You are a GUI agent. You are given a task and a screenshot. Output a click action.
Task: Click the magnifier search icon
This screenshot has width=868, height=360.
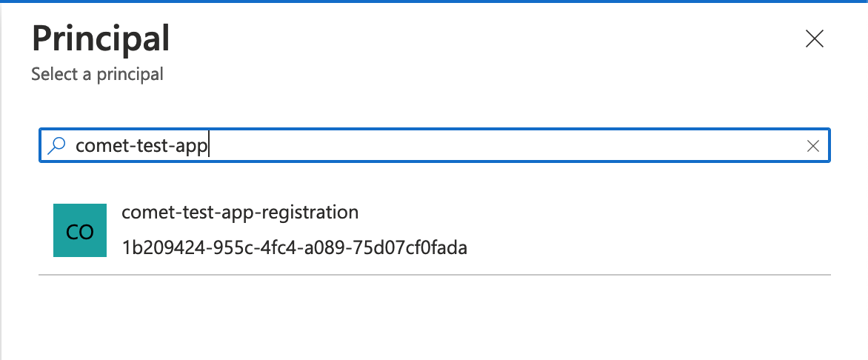click(x=56, y=146)
